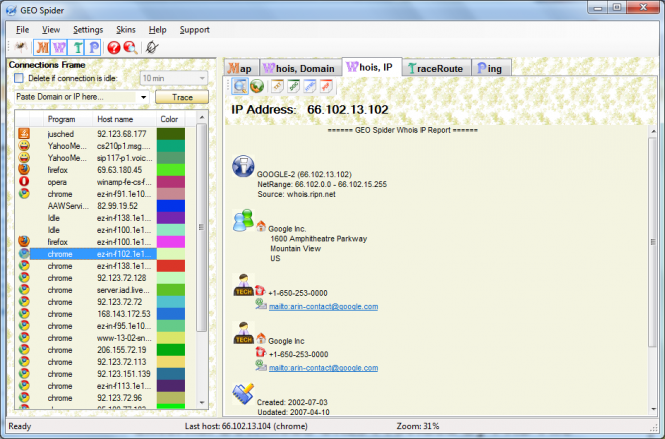Expand the 'Paste Domain or IP here' dropdown arrow
The height and width of the screenshot is (439, 665).
pos(143,97)
